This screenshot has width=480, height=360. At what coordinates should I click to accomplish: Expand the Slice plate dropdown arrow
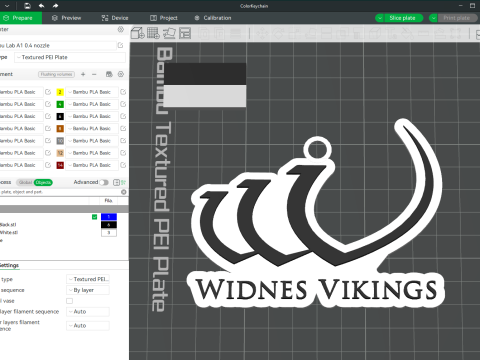tap(380, 18)
